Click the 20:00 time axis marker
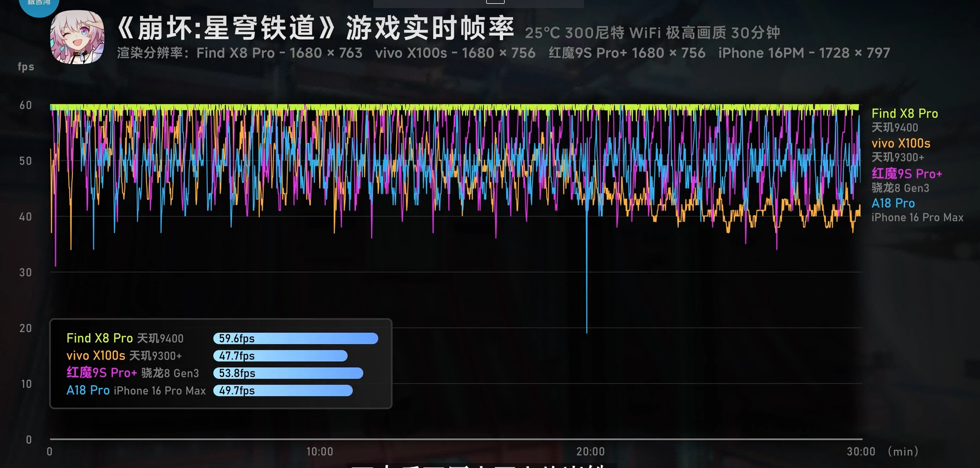Image resolution: width=980 pixels, height=468 pixels. click(x=590, y=452)
